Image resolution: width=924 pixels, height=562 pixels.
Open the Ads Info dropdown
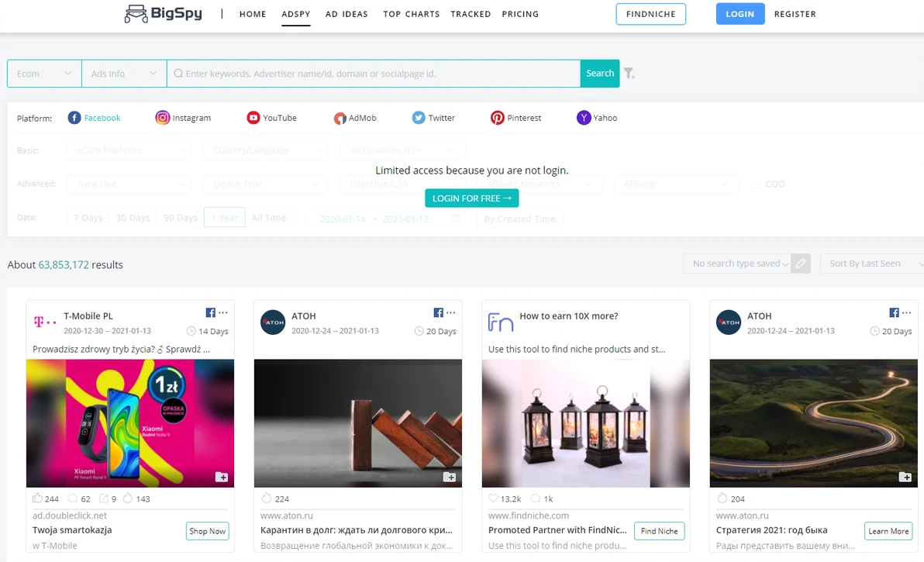click(x=124, y=74)
